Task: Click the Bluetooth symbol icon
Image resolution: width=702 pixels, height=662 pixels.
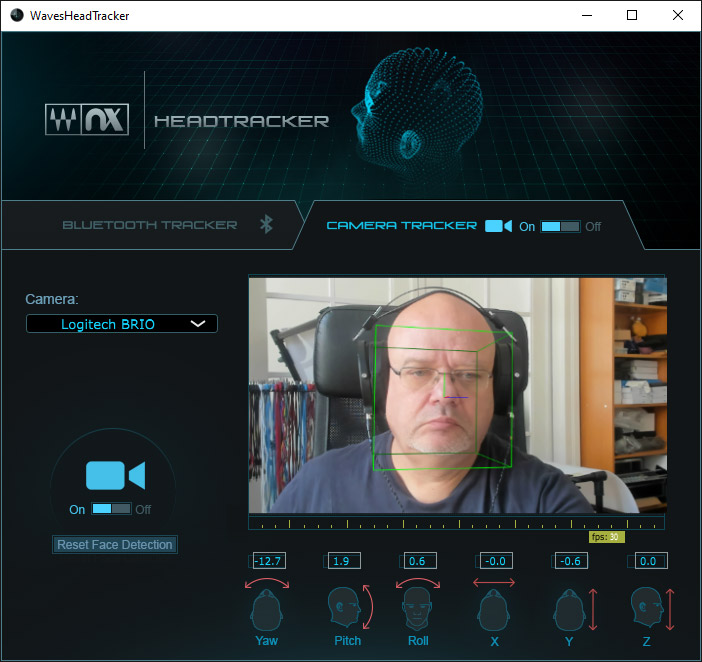Action: click(266, 225)
